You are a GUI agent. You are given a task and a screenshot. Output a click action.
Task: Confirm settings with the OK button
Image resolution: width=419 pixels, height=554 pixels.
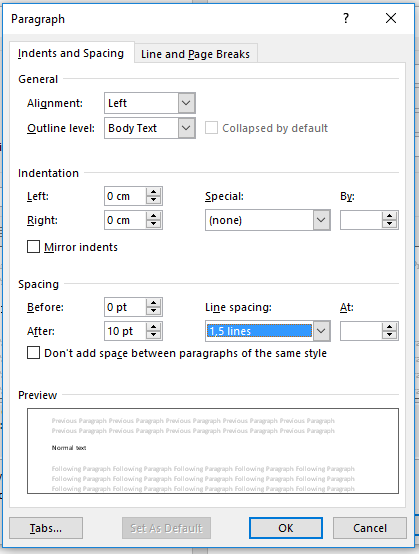click(286, 528)
